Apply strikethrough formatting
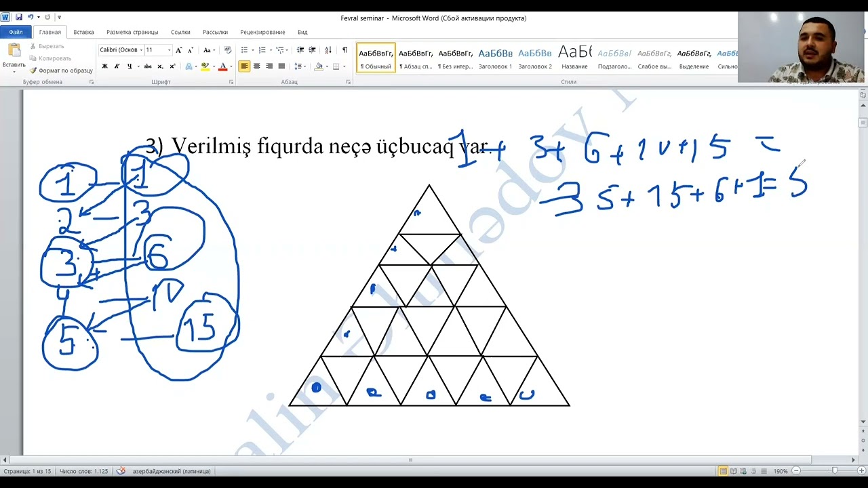Screen dimensions: 868x488 (x=148, y=66)
